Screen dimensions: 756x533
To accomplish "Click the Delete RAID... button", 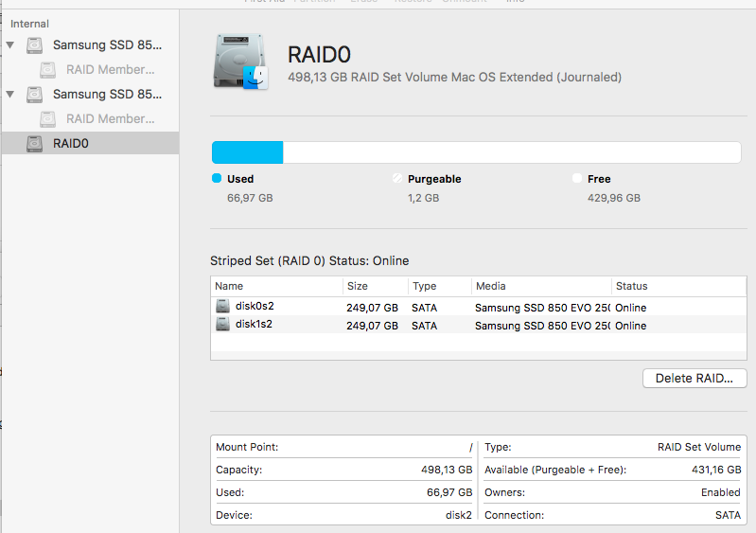I will click(694, 378).
